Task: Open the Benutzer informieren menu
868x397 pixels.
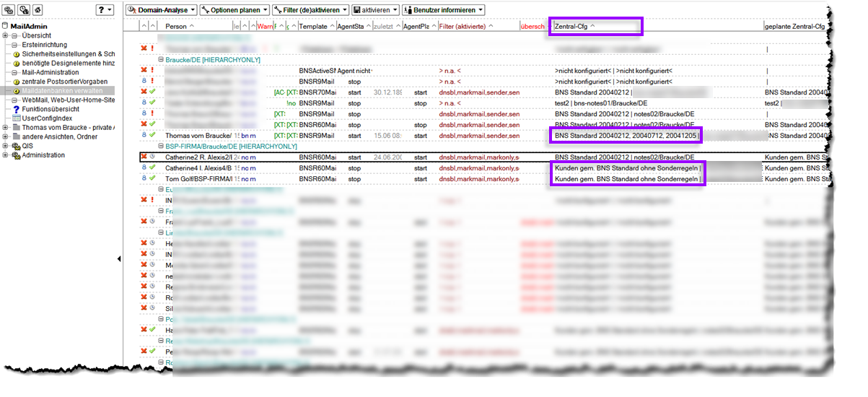Action: pos(443,10)
